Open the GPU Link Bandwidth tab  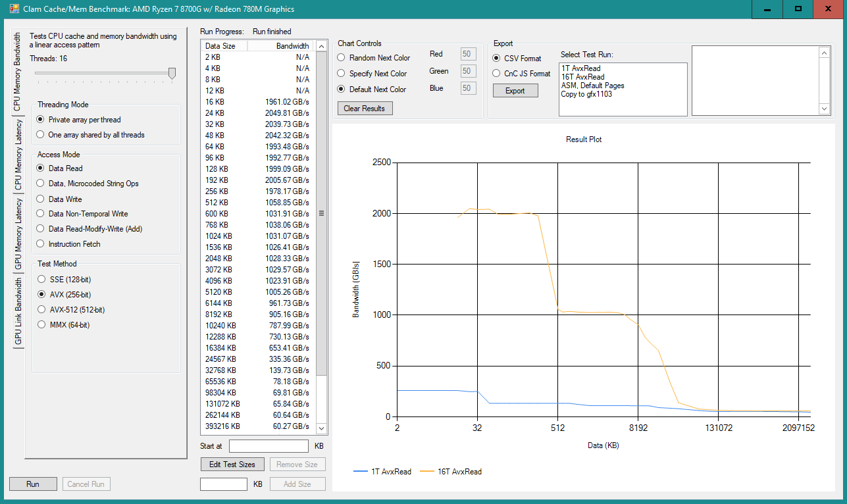click(x=18, y=311)
